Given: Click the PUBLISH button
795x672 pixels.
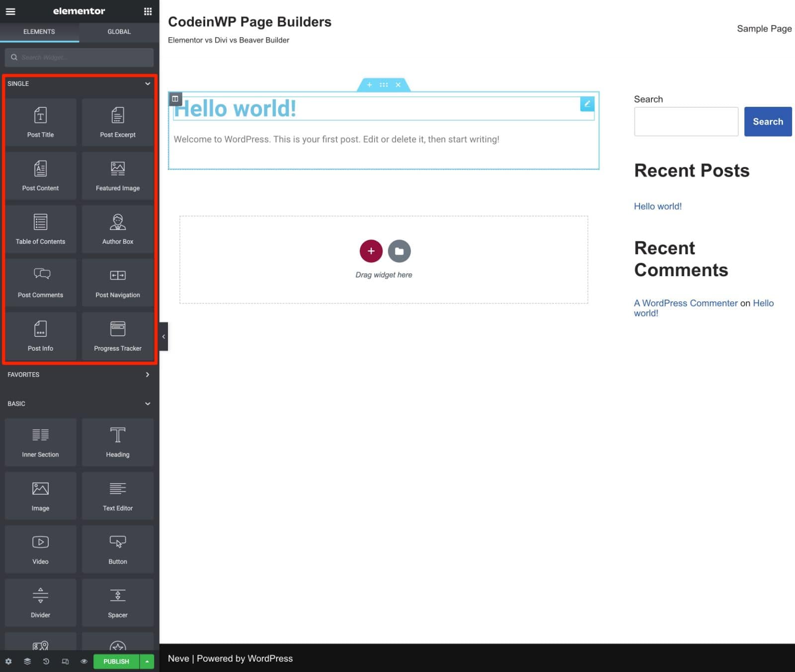Looking at the screenshot, I should pos(116,661).
